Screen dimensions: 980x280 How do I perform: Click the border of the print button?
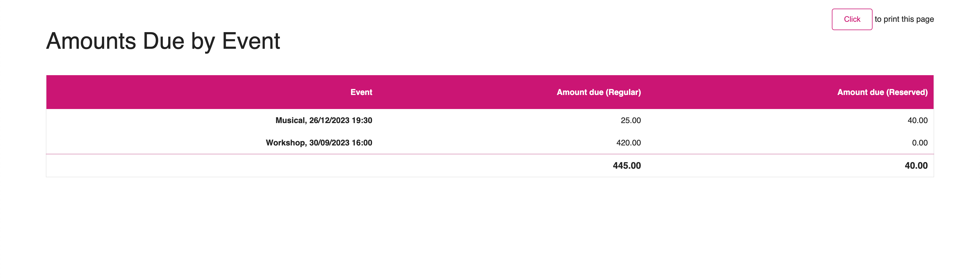click(852, 9)
